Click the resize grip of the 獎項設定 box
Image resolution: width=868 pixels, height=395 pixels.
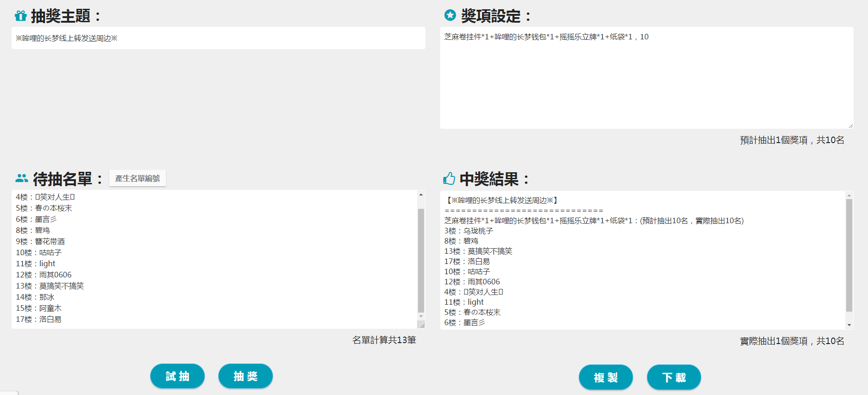coord(850,125)
